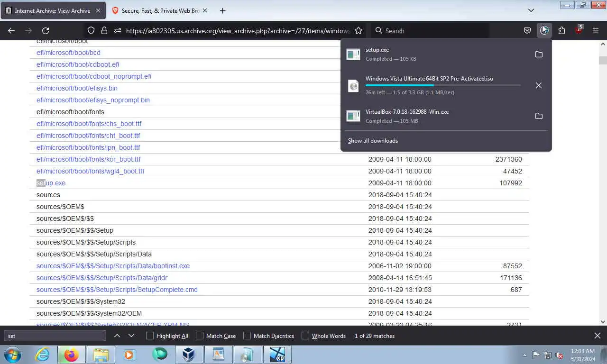Screen dimensions: 607x364
Task: Close the find bar
Action: (598, 336)
